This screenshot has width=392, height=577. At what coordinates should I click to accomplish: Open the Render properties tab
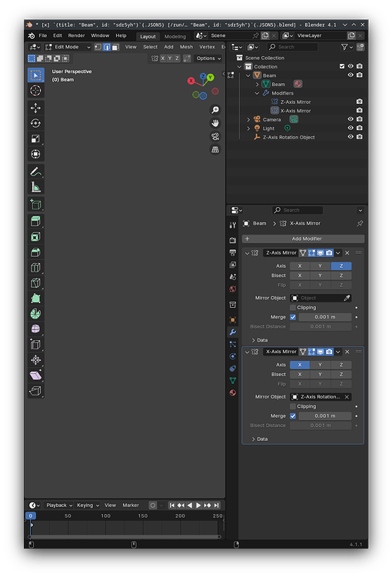233,240
